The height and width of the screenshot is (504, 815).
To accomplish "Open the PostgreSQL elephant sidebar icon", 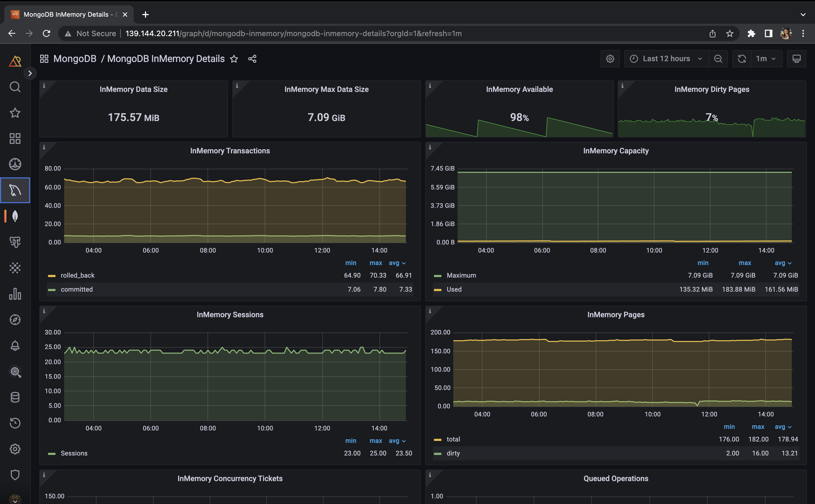I will pyautogui.click(x=15, y=242).
